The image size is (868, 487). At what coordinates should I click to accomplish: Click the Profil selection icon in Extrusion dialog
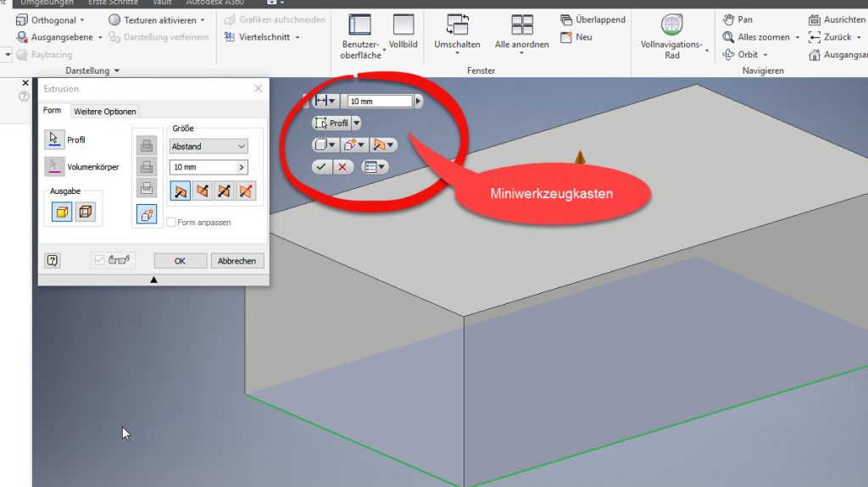tap(54, 140)
